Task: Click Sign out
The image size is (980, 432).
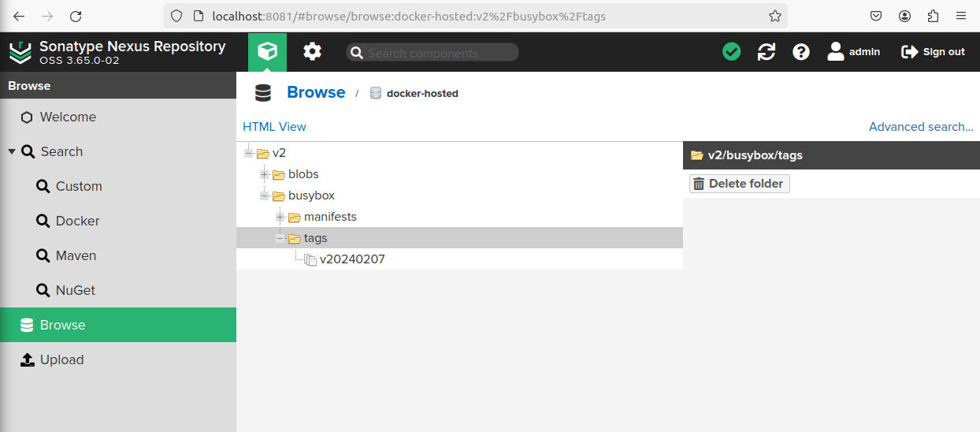Action: point(933,52)
